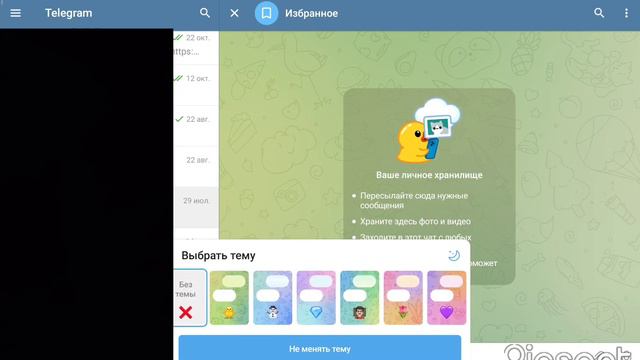
Task: Open the Избранное bookmark avatar
Action: (x=266, y=13)
